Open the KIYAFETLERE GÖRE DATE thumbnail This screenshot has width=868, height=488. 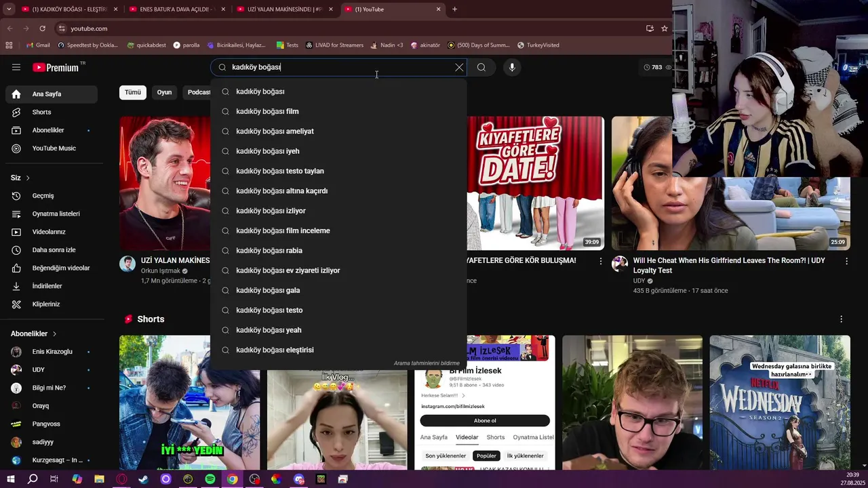536,183
